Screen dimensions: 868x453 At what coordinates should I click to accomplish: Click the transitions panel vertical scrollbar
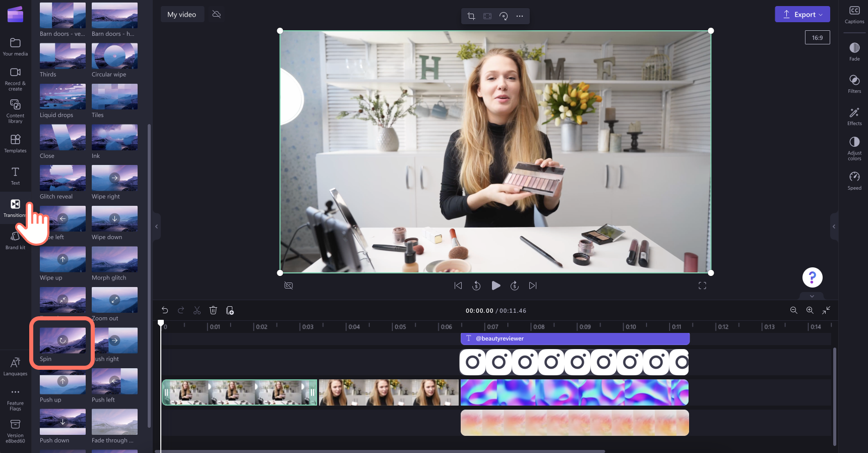(149, 275)
